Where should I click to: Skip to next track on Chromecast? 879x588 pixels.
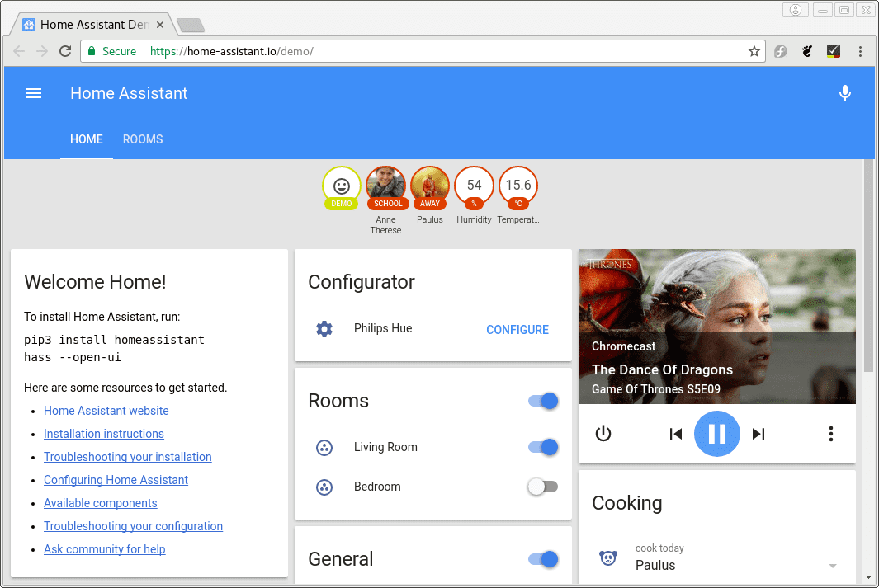point(758,434)
